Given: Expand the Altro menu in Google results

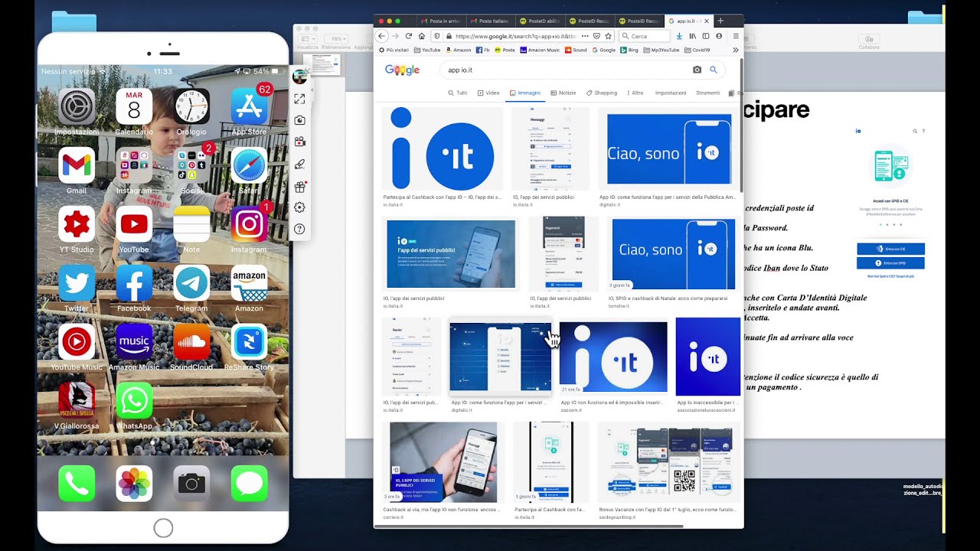Looking at the screenshot, I should [635, 93].
